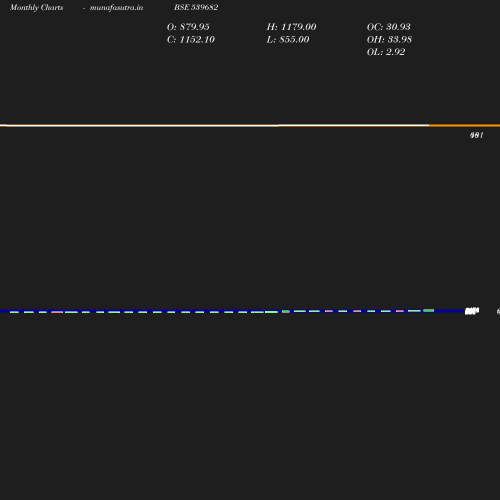The width and height of the screenshot is (500, 500).
Task: Click the 'OC: 30.93' percentage value
Action: tap(389, 27)
